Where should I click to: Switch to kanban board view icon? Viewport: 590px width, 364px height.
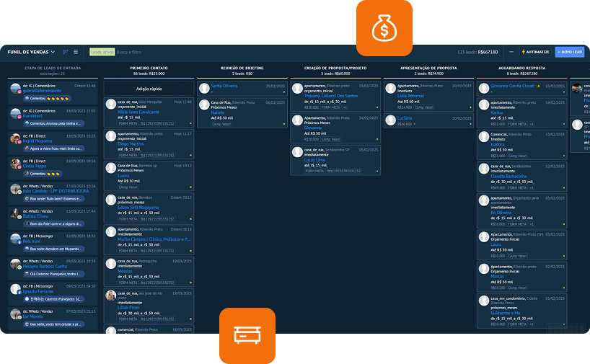click(x=66, y=52)
